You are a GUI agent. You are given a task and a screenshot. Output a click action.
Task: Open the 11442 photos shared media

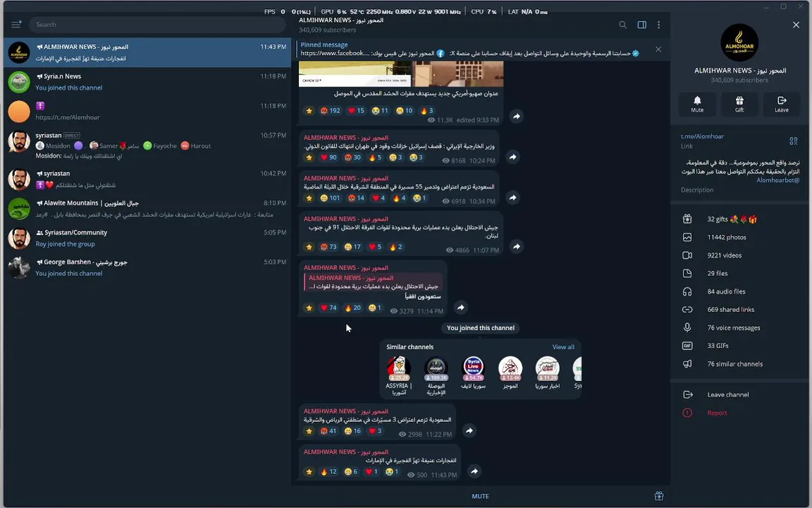point(739,237)
